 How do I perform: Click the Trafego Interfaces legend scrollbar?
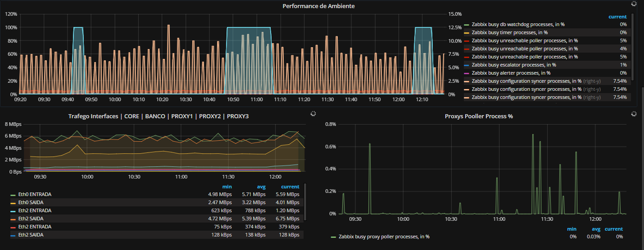pyautogui.click(x=305, y=202)
